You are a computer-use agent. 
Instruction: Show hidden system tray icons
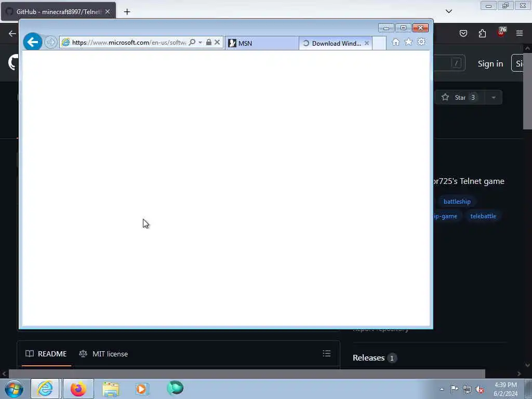[x=442, y=390]
